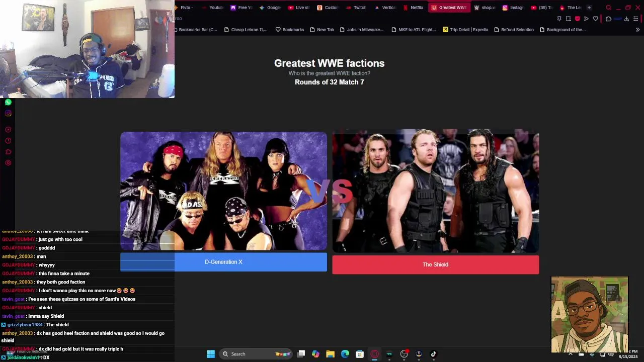Open the Bookmarks Bar folder
The width and height of the screenshot is (644, 362).
(x=195, y=30)
